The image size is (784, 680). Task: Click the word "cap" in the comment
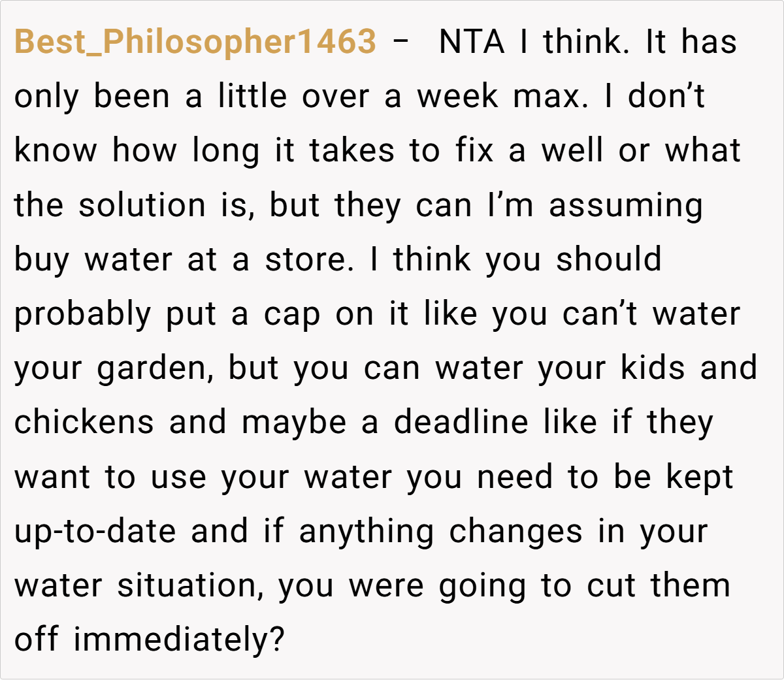point(292,315)
